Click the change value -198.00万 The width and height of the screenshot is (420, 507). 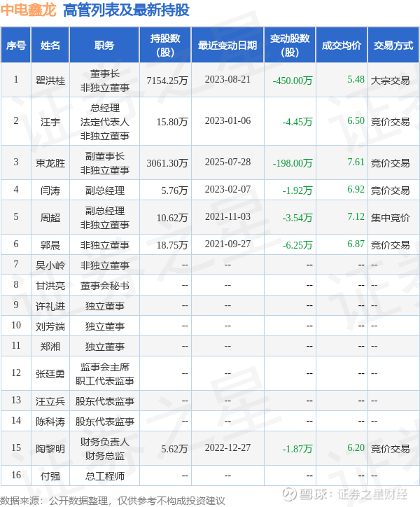293,163
